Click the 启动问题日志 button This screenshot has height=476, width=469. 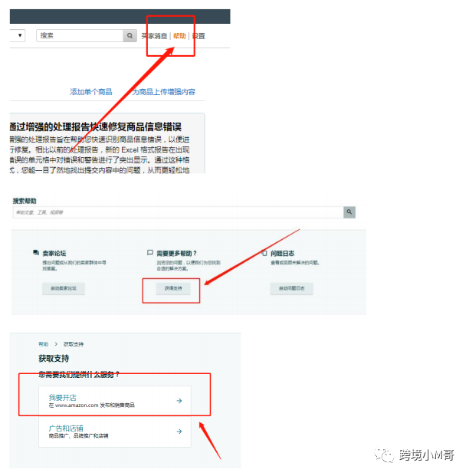[x=292, y=288]
